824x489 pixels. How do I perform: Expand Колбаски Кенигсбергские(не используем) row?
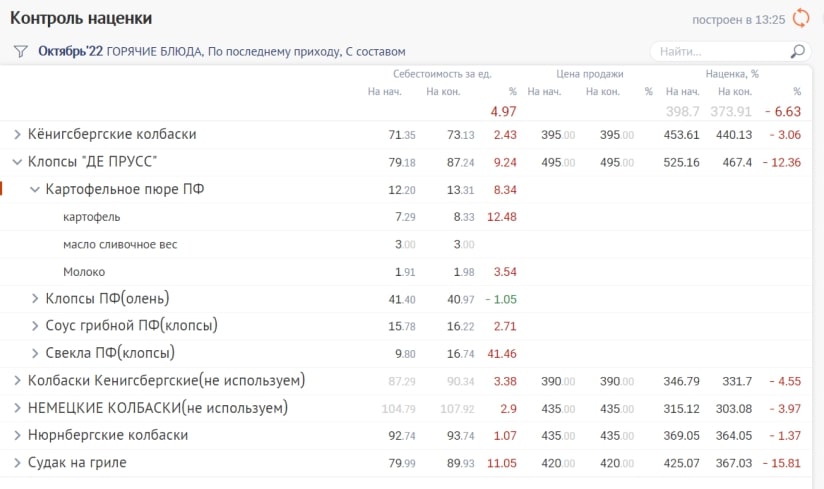pos(17,380)
